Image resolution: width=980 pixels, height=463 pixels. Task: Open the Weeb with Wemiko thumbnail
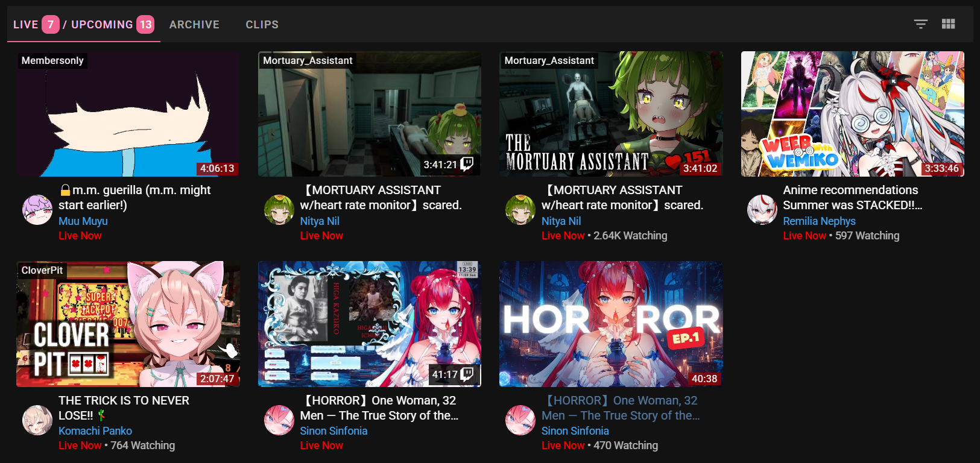point(852,114)
